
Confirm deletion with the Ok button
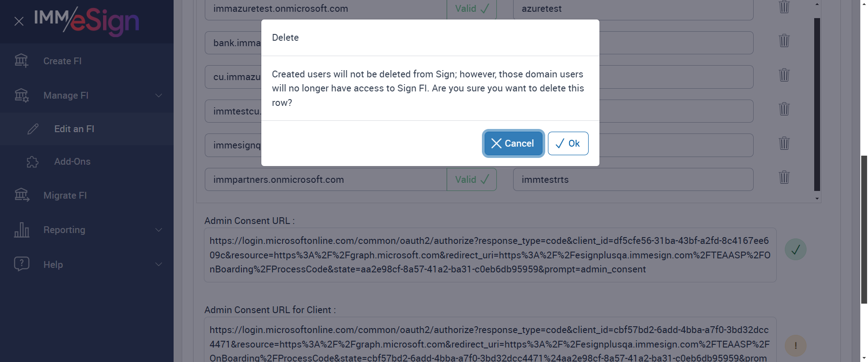pos(568,143)
